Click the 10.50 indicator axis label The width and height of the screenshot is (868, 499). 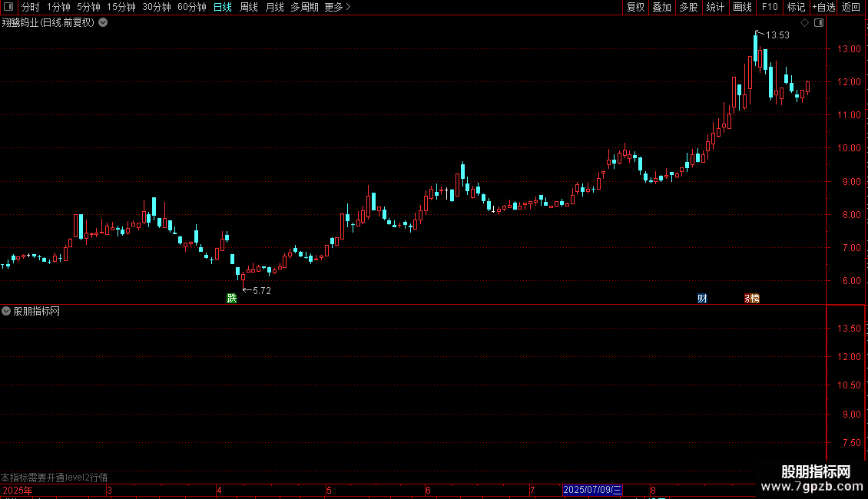[849, 385]
